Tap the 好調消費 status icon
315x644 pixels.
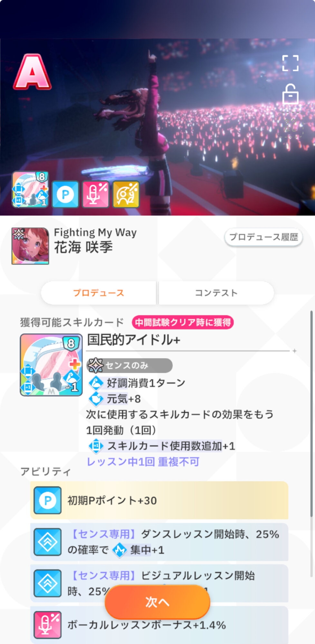pyautogui.click(x=96, y=383)
